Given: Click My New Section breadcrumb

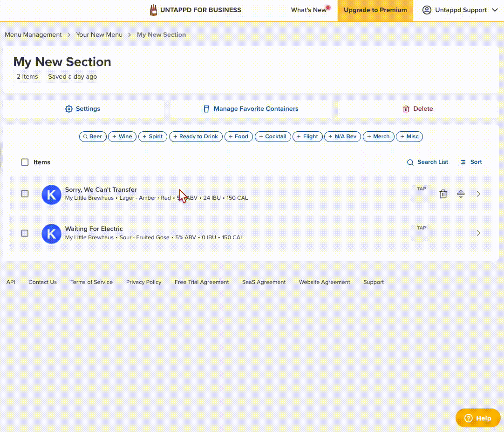Looking at the screenshot, I should coord(161,35).
